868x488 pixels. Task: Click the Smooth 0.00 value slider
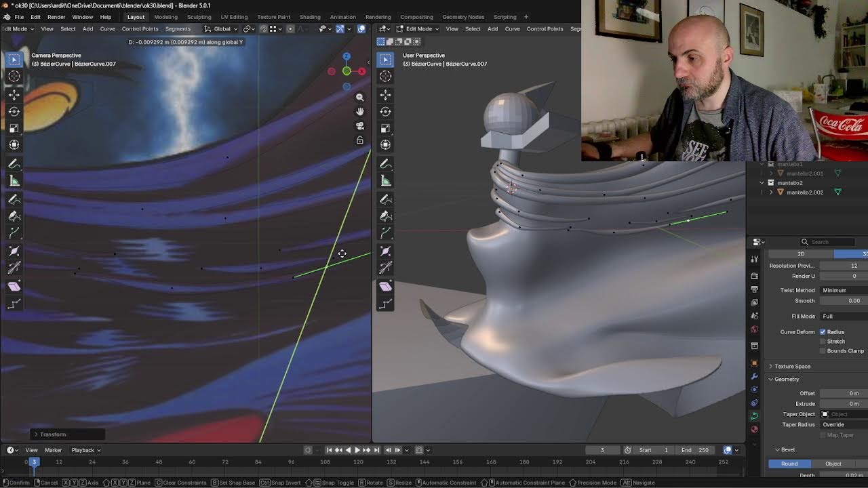844,301
